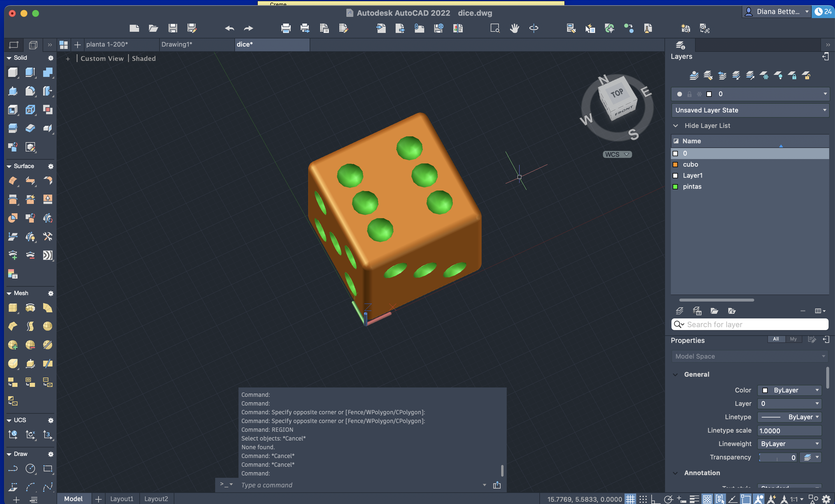The height and width of the screenshot is (504, 835).
Task: Click the Circle draw tool
Action: coord(30,468)
